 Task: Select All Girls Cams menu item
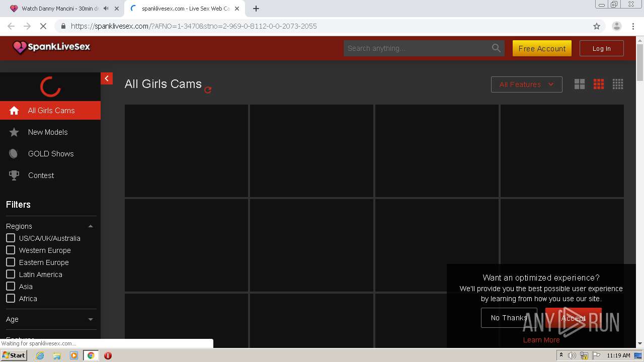50,111
